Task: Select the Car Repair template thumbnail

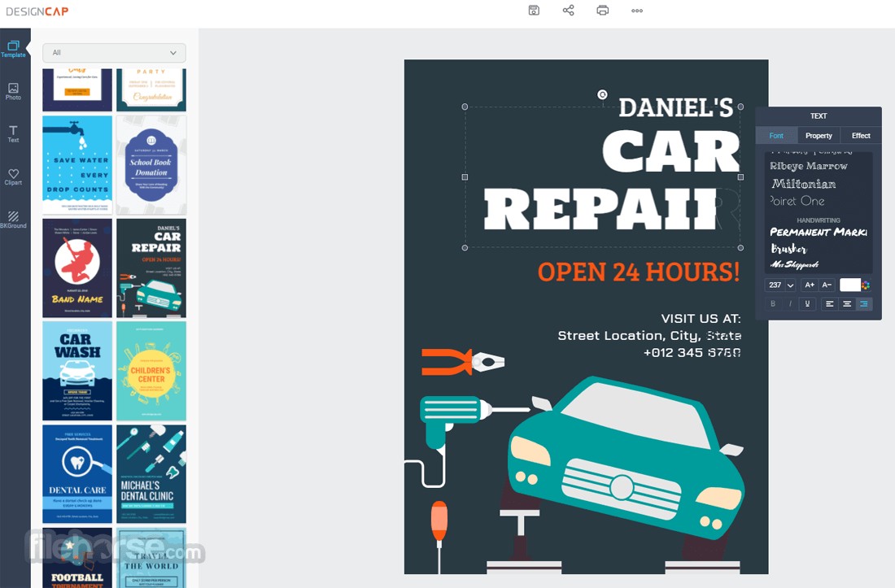Action: click(151, 268)
